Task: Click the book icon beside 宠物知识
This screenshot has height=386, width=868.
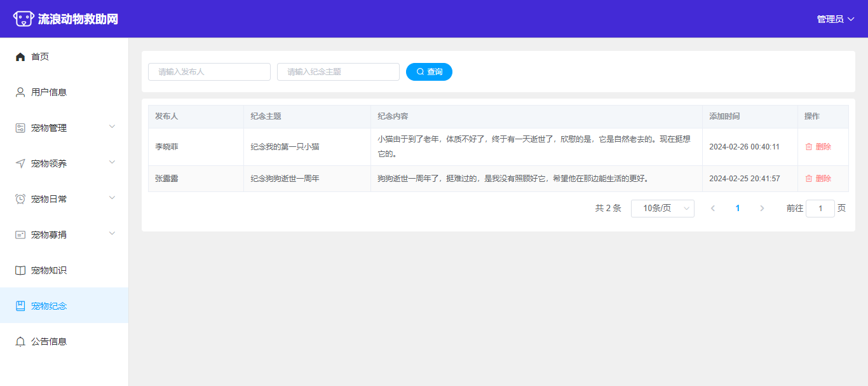Action: (x=20, y=270)
